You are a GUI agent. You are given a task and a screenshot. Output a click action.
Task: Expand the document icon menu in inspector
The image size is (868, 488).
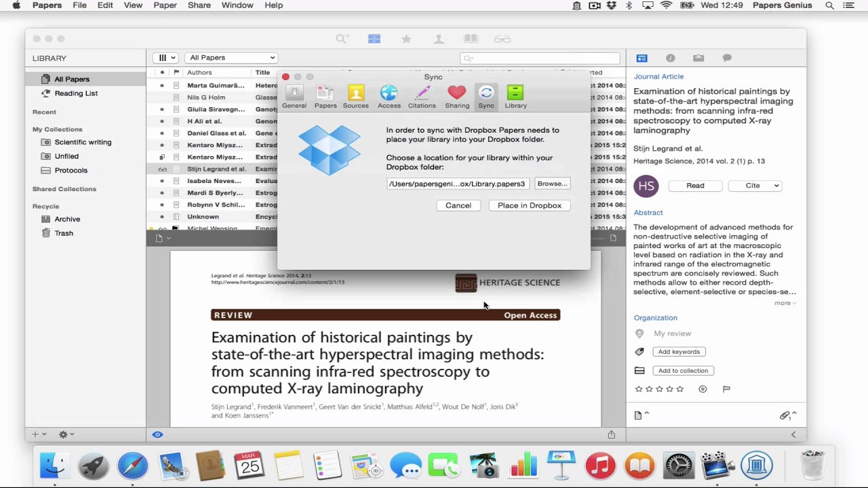pyautogui.click(x=642, y=415)
